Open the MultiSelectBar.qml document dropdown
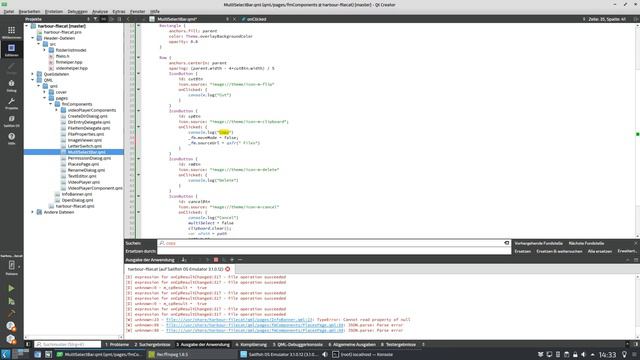The width and height of the screenshot is (640, 360). pyautogui.click(x=228, y=19)
